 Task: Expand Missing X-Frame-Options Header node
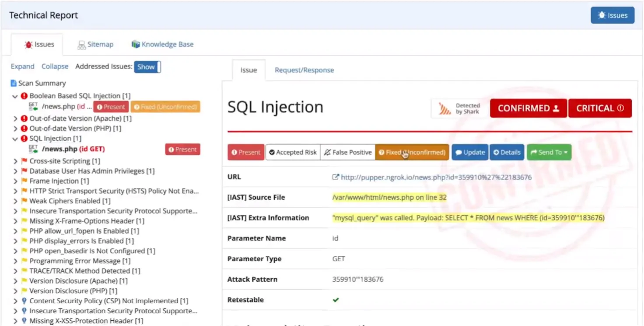pos(15,221)
